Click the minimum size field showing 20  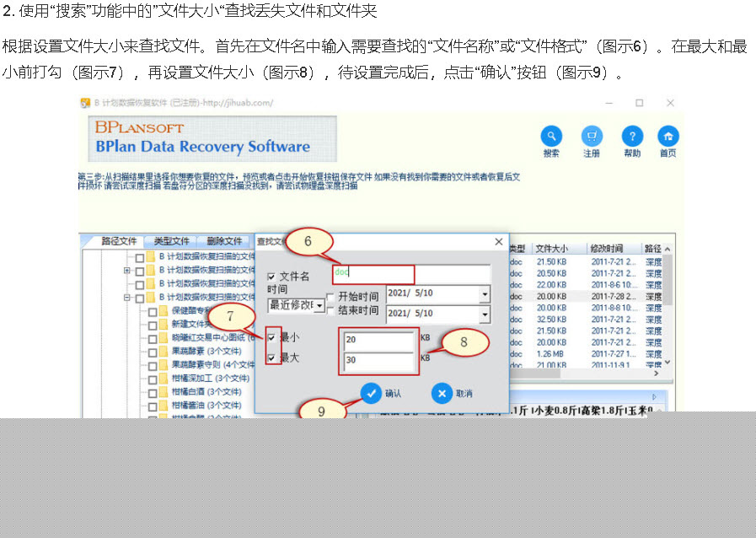(x=379, y=340)
